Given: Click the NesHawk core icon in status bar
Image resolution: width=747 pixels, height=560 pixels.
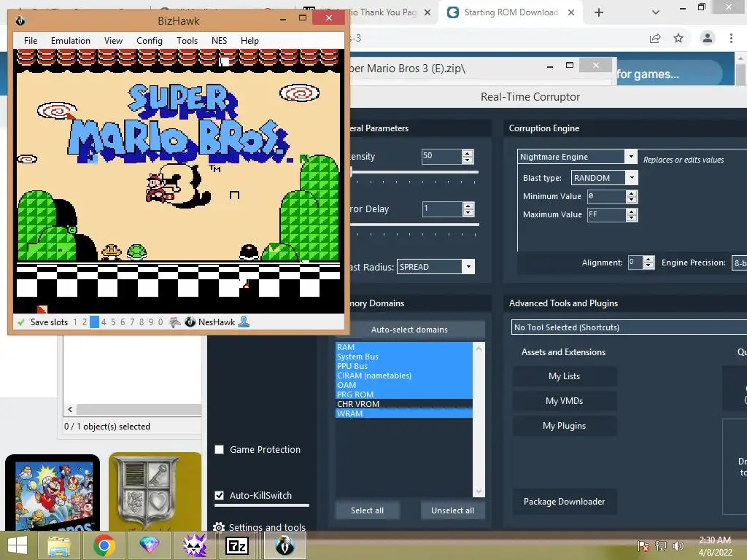Looking at the screenshot, I should [x=190, y=322].
